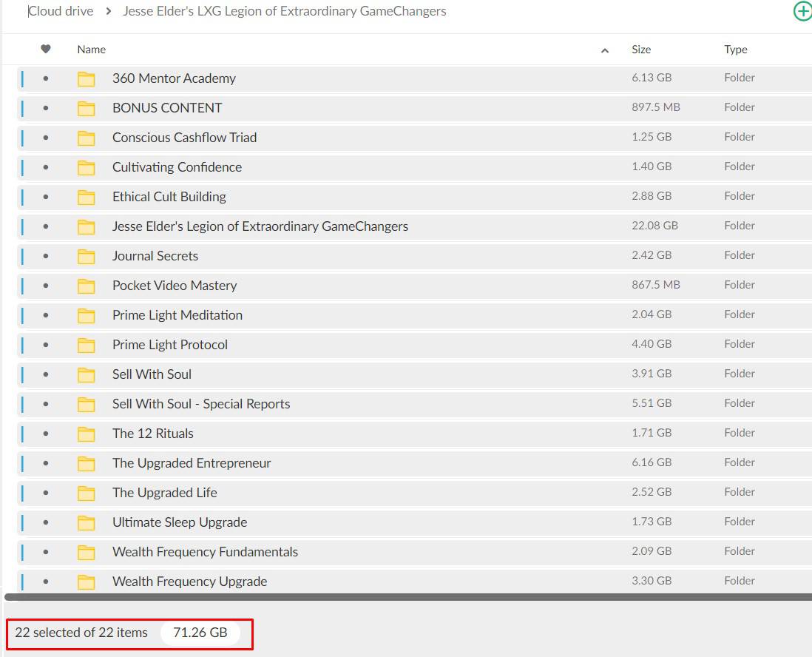This screenshot has width=812, height=657.
Task: Toggle favorite dot for The 12 Rituals
Action: coord(46,434)
